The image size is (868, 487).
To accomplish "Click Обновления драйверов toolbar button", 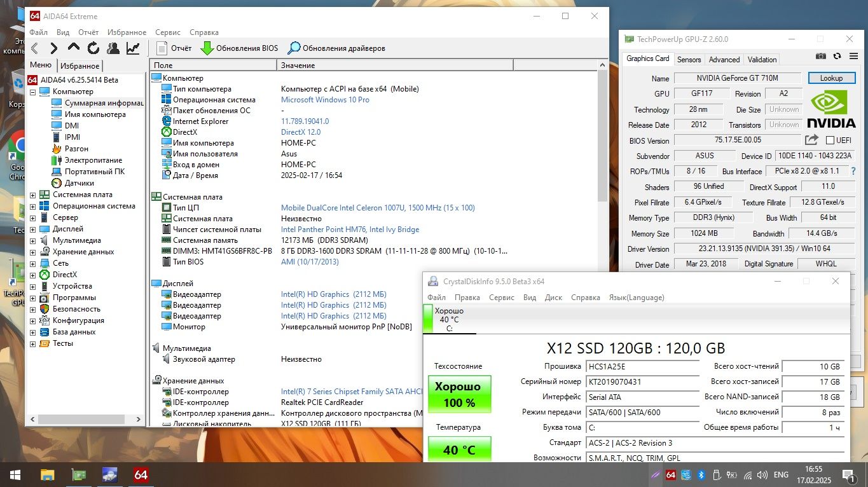I will tap(336, 48).
